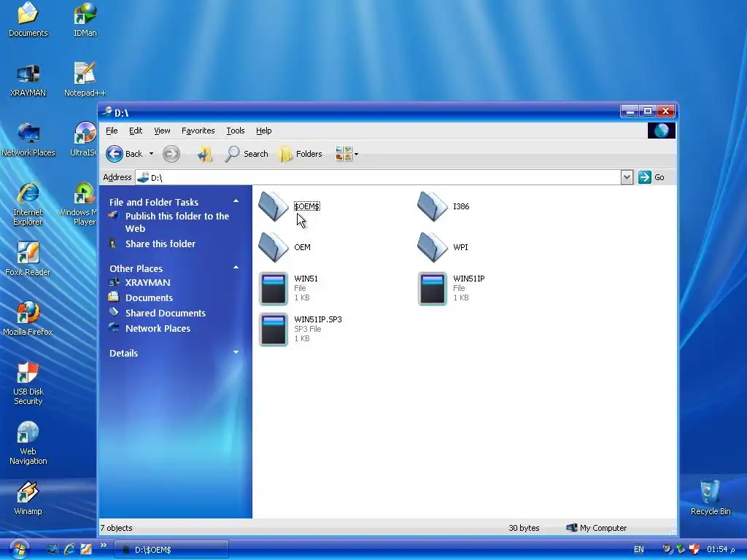747x560 pixels.
Task: Click the throbber globe logo
Action: (661, 131)
